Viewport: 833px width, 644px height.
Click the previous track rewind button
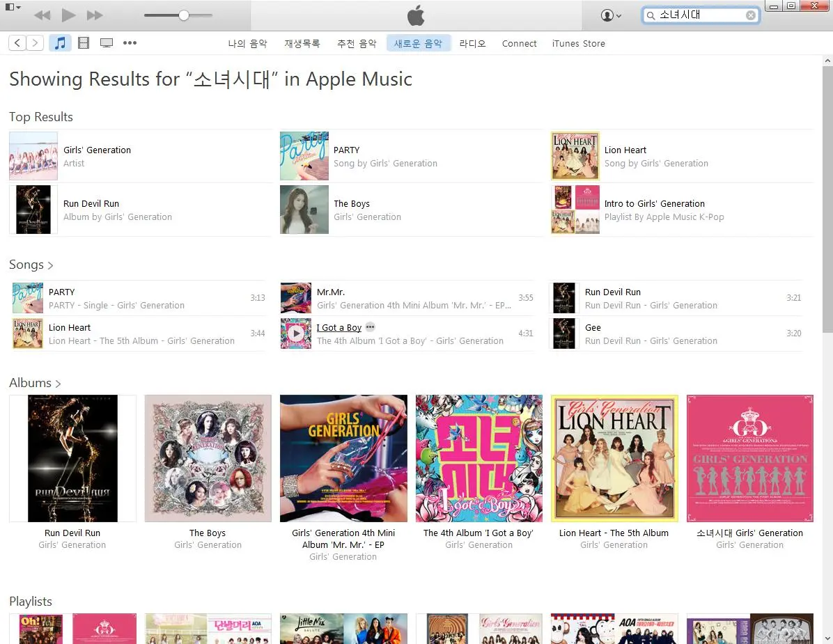[42, 15]
